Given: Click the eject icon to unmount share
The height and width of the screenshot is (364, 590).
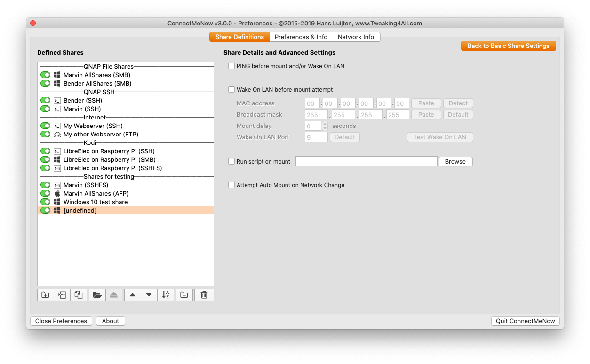Looking at the screenshot, I should (x=114, y=295).
